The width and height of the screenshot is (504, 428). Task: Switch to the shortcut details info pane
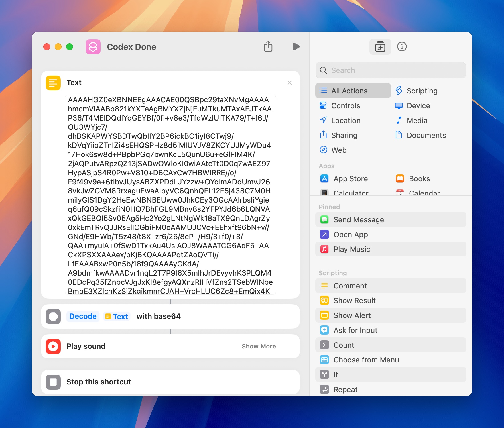402,46
